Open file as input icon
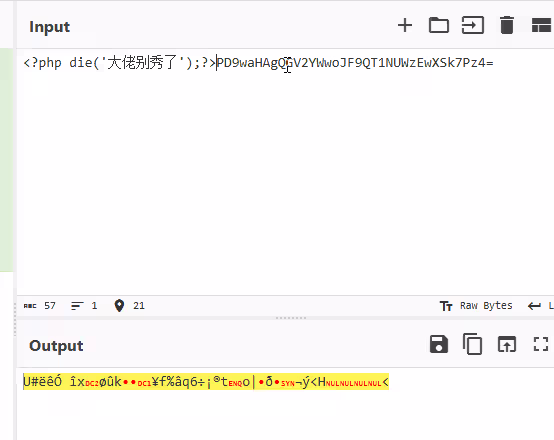This screenshot has width=554, height=440. (473, 25)
